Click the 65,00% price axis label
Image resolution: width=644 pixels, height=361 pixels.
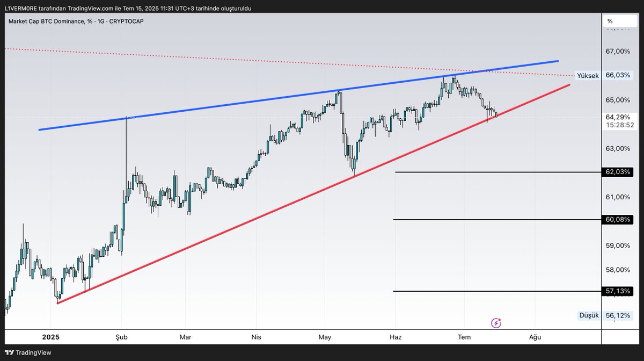[617, 100]
